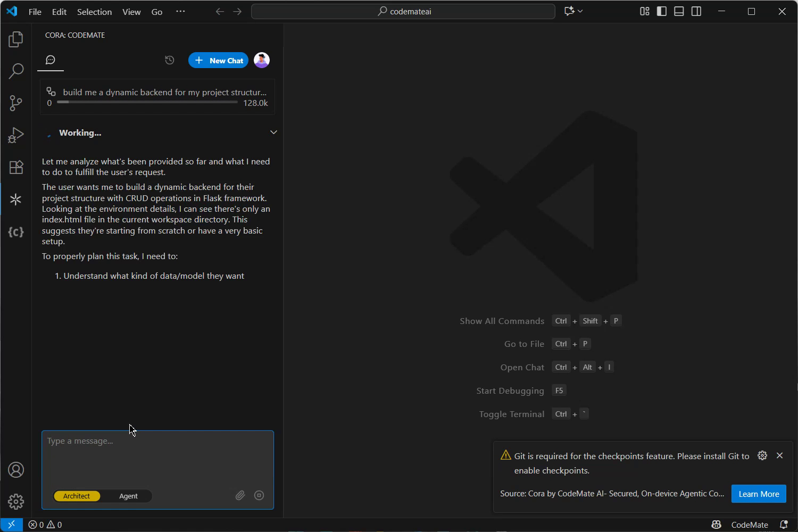Open the Extensions view

point(16,167)
